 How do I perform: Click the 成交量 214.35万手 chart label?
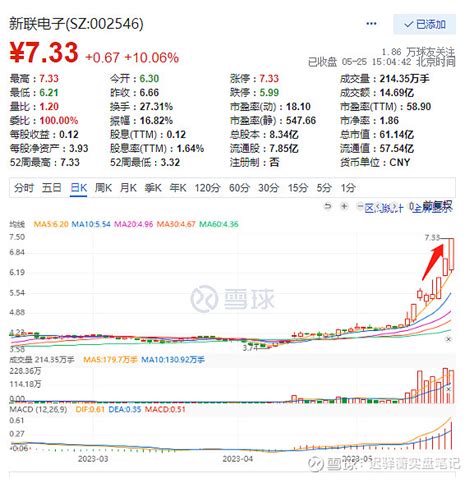click(42, 360)
